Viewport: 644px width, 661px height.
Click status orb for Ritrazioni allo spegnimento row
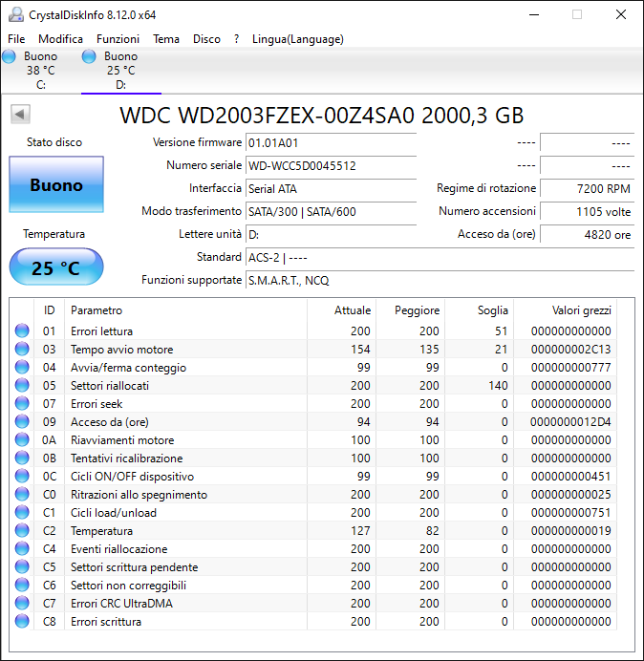22,494
